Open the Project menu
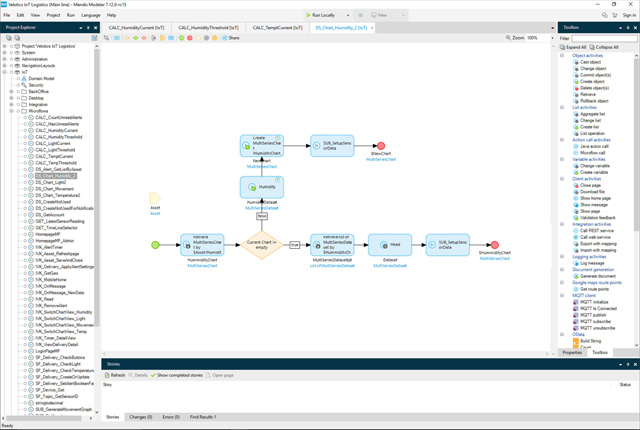The image size is (640, 430). [x=53, y=15]
